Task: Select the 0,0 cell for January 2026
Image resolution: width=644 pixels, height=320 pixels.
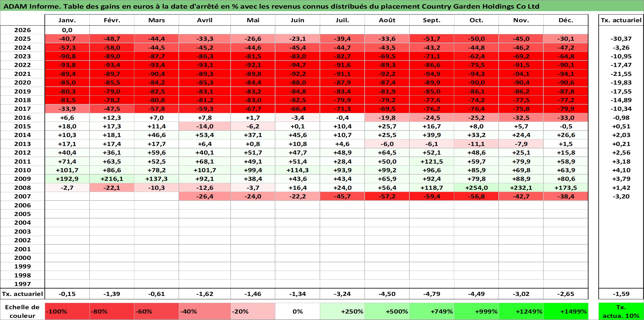Action: click(67, 30)
